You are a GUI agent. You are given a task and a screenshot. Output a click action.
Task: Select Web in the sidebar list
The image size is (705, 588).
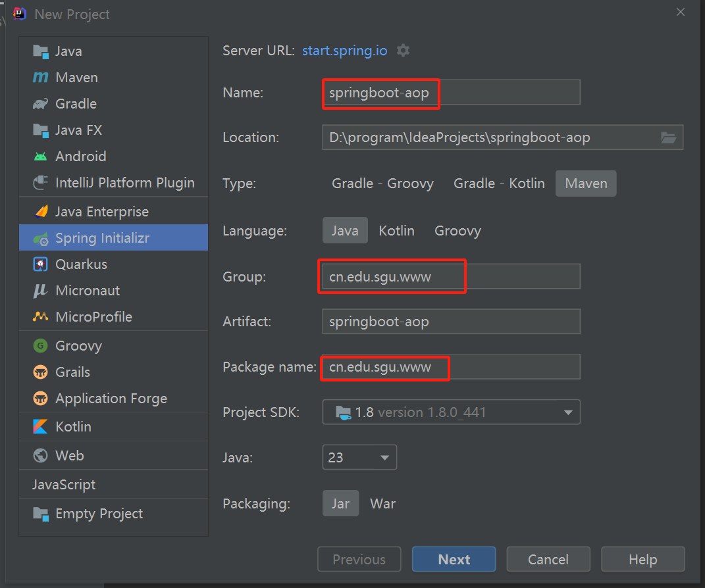point(114,456)
